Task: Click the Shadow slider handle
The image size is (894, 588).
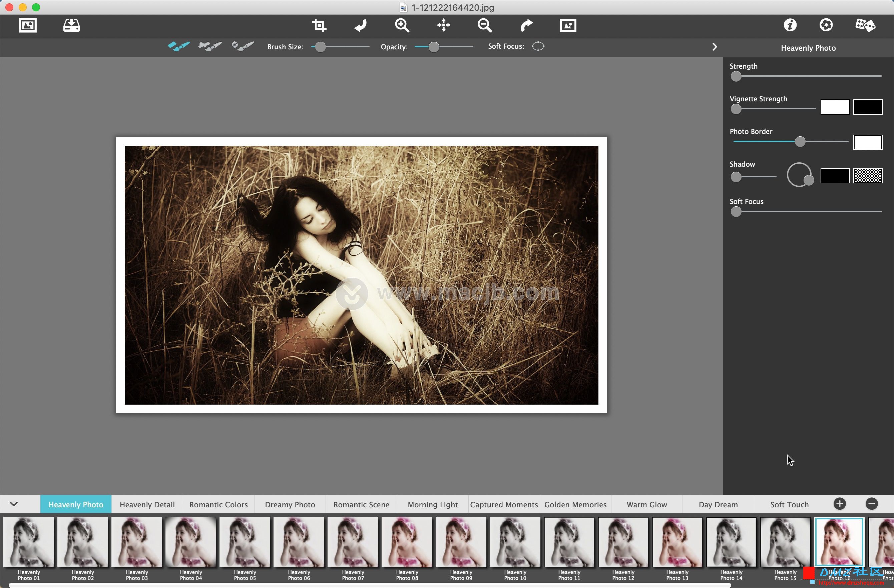Action: pos(736,176)
